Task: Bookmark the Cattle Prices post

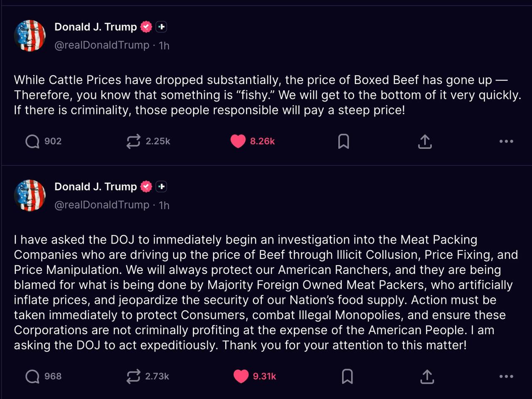Action: pyautogui.click(x=344, y=141)
